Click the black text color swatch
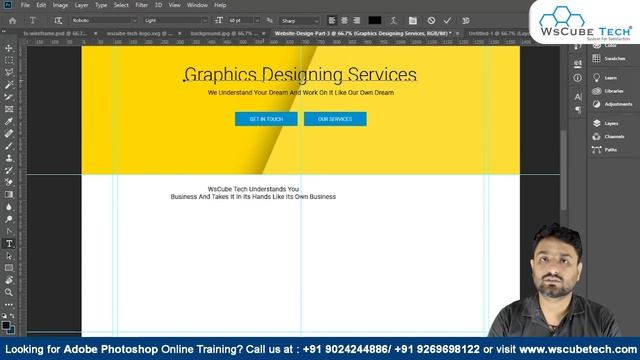640x360 pixels. [x=375, y=20]
